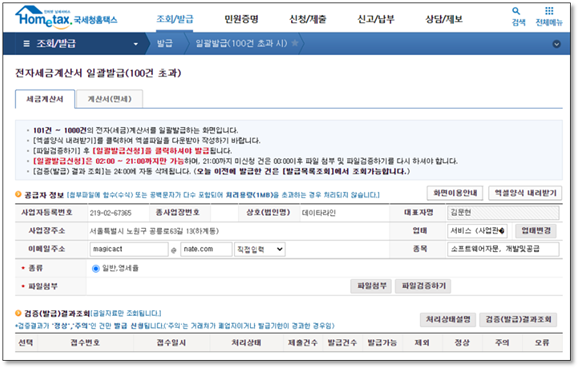The width and height of the screenshot is (579, 369).
Task: Open the search (검색) icon
Action: (x=518, y=16)
